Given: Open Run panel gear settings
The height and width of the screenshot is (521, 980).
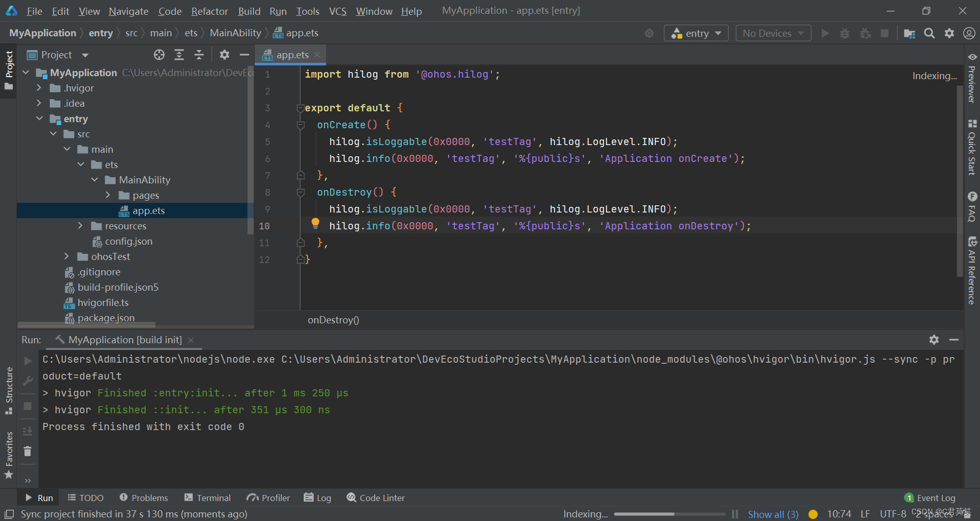Looking at the screenshot, I should [934, 340].
